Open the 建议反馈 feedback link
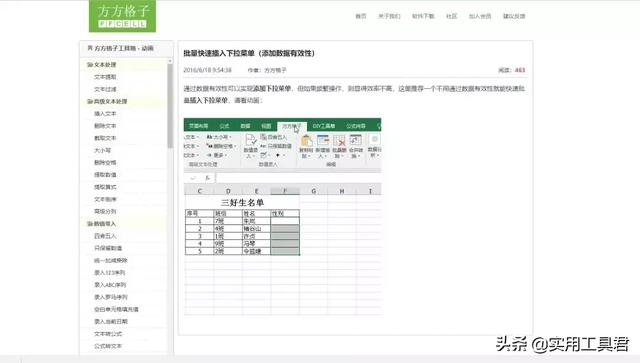The height and width of the screenshot is (363, 640). (x=514, y=16)
